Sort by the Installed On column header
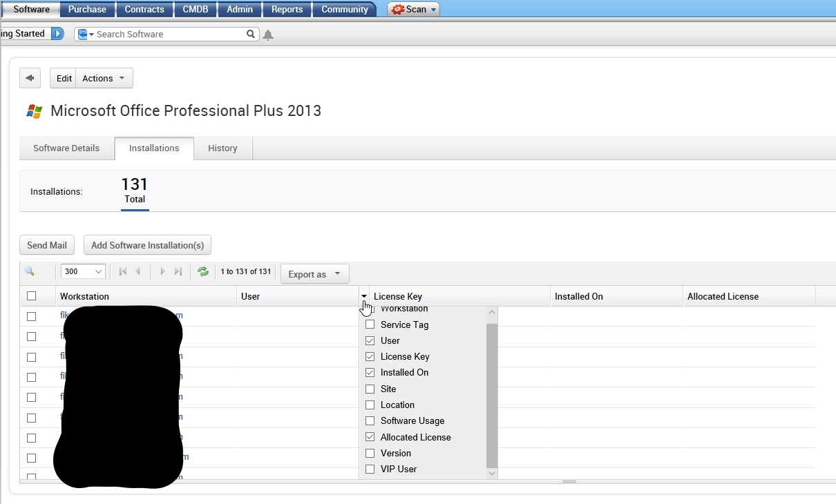The height and width of the screenshot is (504, 836). 616,296
